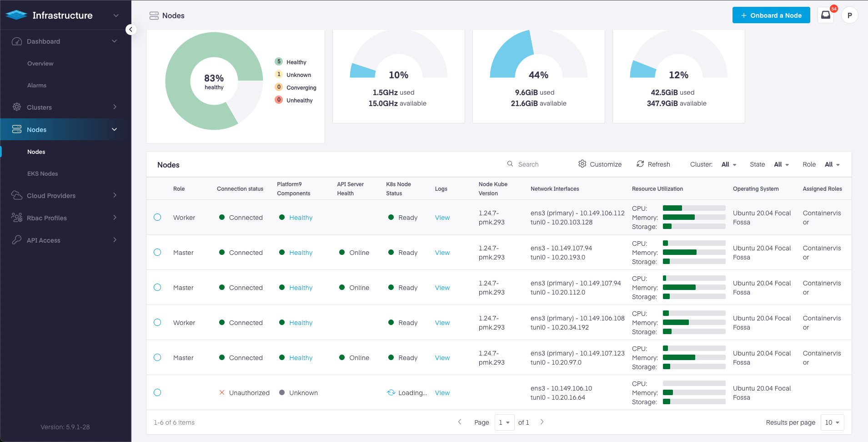The height and width of the screenshot is (442, 868).
Task: Select the first Worker node radio button
Action: (157, 217)
